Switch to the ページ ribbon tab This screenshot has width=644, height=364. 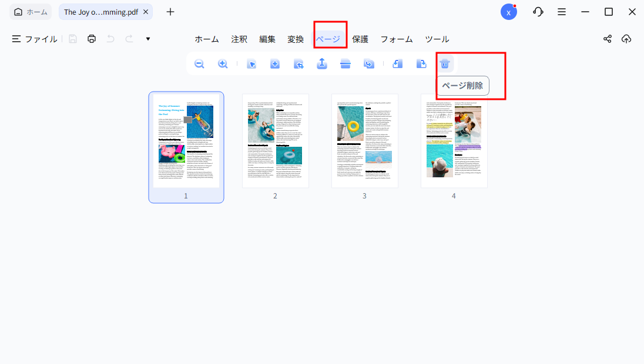(329, 39)
